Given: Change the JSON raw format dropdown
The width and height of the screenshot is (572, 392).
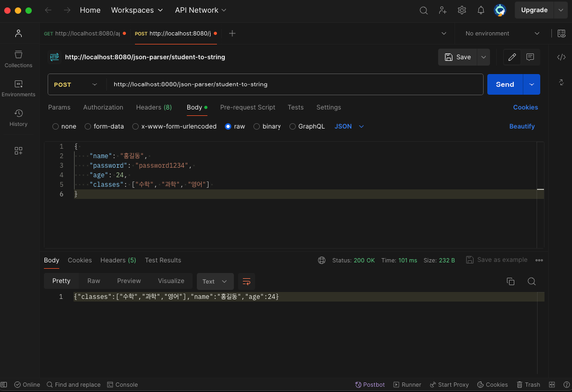Looking at the screenshot, I should coord(349,126).
